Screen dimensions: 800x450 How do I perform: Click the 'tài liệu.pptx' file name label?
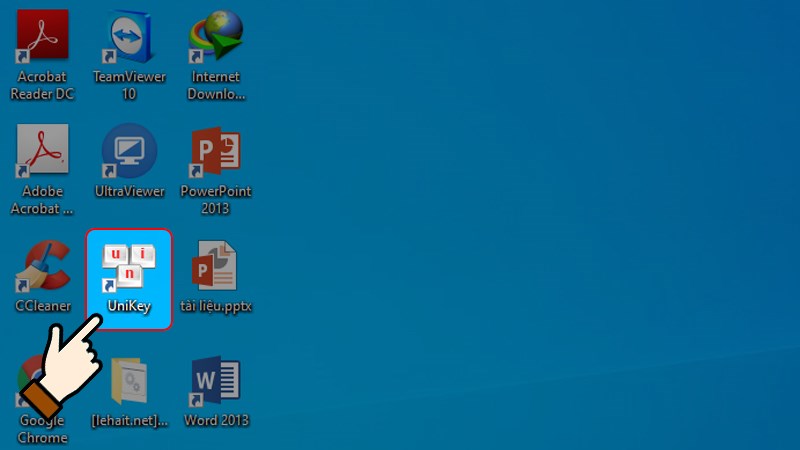coord(215,306)
